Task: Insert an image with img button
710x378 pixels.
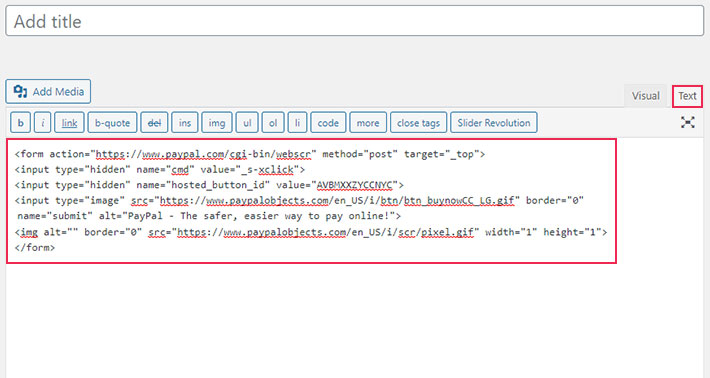Action: click(217, 123)
